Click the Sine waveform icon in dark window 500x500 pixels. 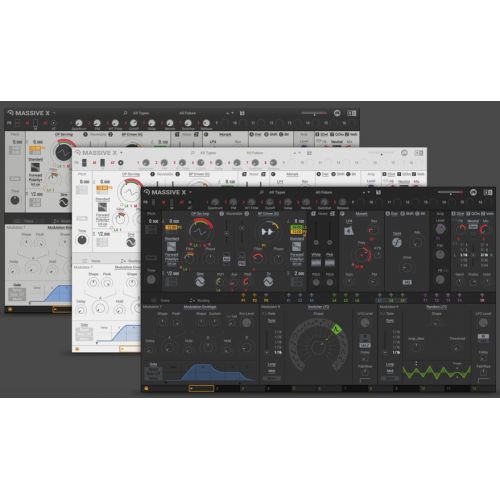pyautogui.click(x=200, y=282)
